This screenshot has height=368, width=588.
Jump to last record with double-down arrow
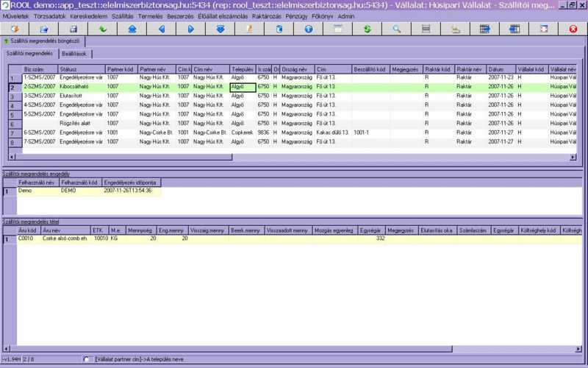pyautogui.click(x=220, y=29)
